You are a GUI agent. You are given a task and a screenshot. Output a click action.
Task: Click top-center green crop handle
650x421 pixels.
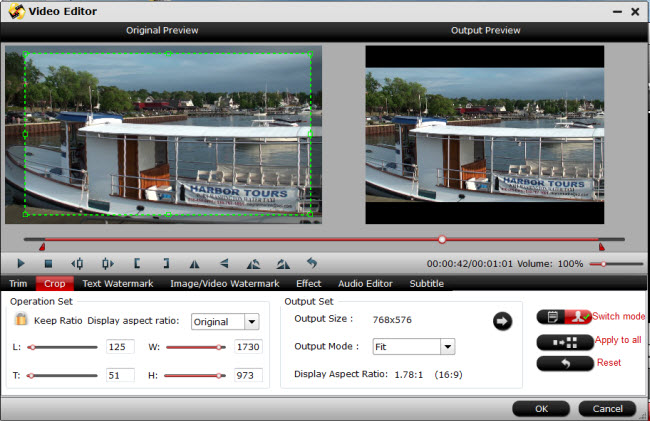click(168, 53)
